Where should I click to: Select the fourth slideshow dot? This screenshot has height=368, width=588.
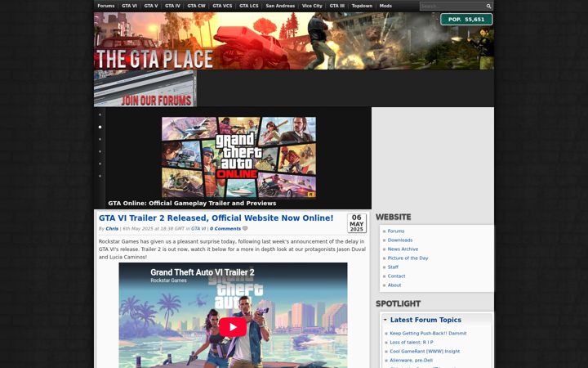pyautogui.click(x=100, y=151)
